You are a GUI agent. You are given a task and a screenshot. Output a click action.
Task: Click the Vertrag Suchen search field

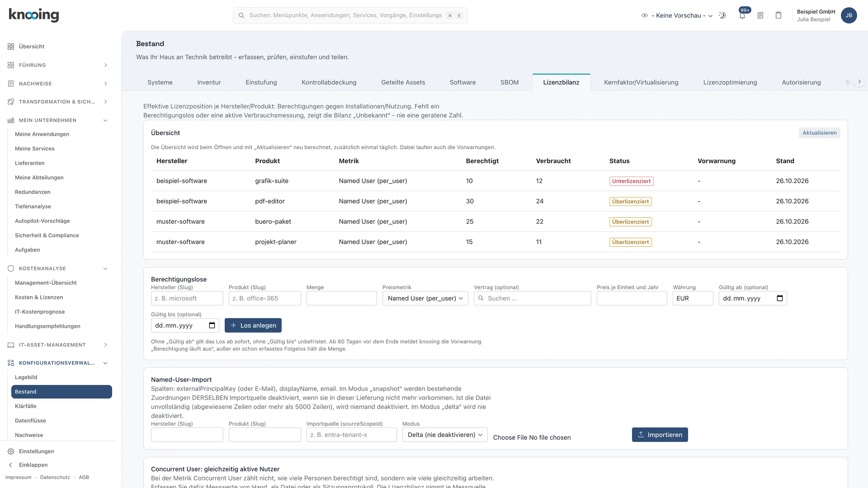coord(532,298)
